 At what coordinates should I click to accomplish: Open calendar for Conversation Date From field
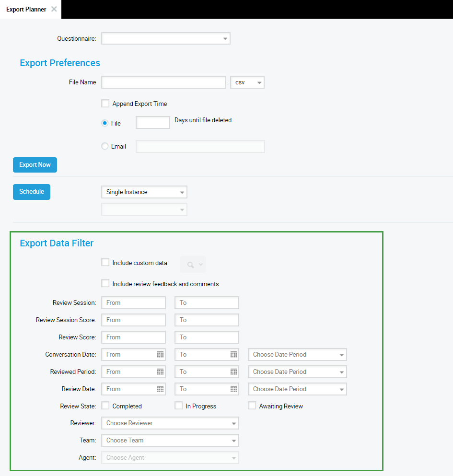[160, 355]
